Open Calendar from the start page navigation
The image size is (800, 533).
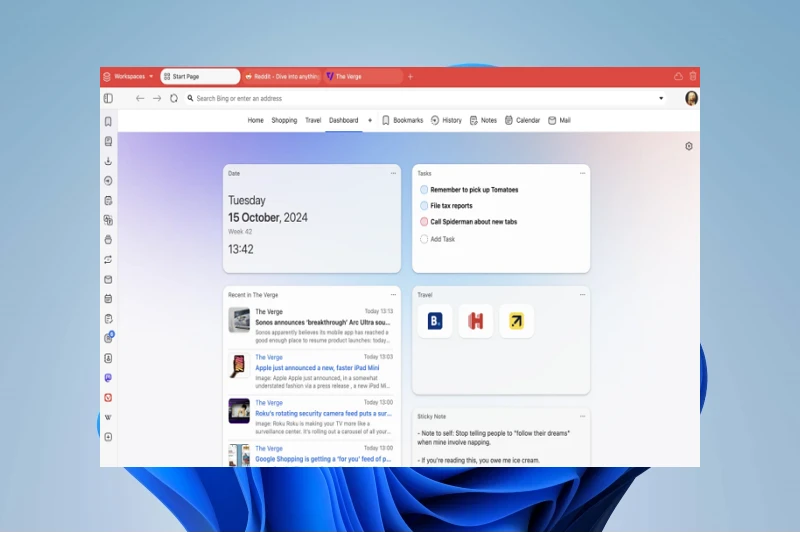tap(522, 120)
